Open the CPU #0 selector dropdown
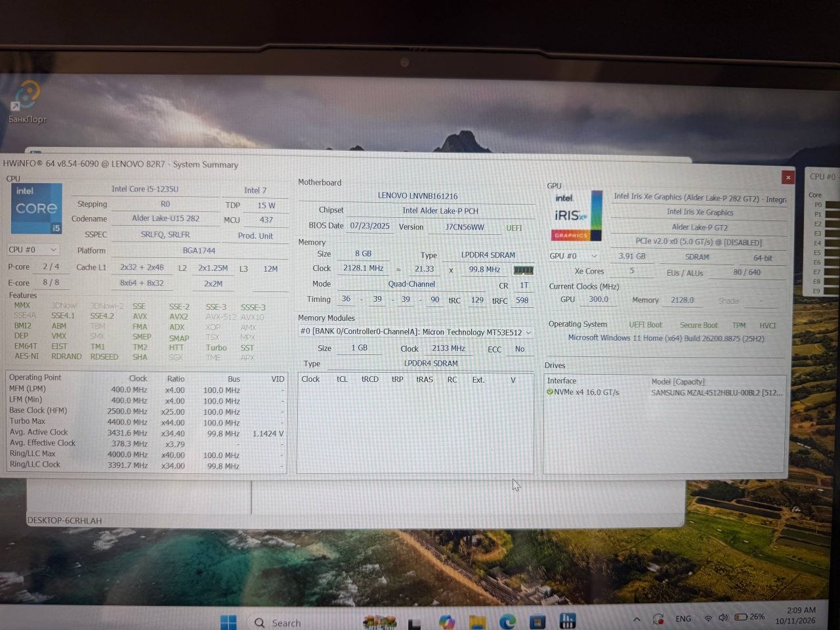 [x=33, y=250]
